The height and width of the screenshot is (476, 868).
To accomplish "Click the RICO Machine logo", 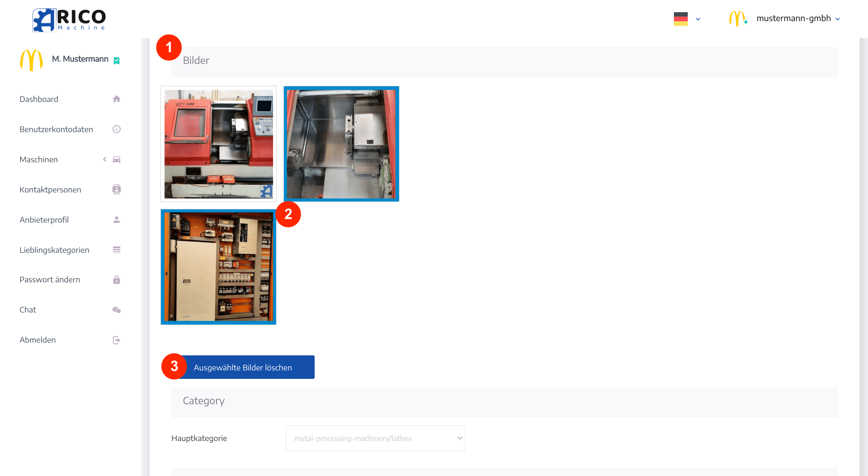I will [x=69, y=20].
